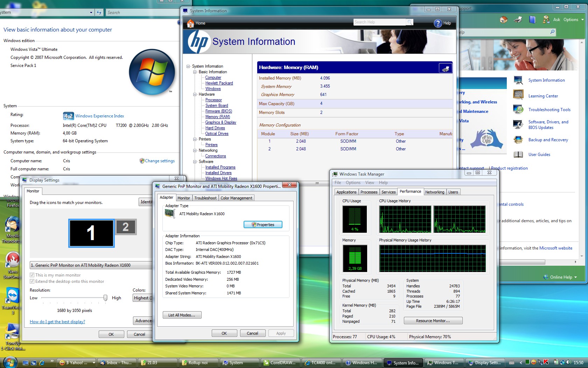This screenshot has width=588, height=368.
Task: Click the 'Graphics & Display' link in tree
Action: [220, 122]
